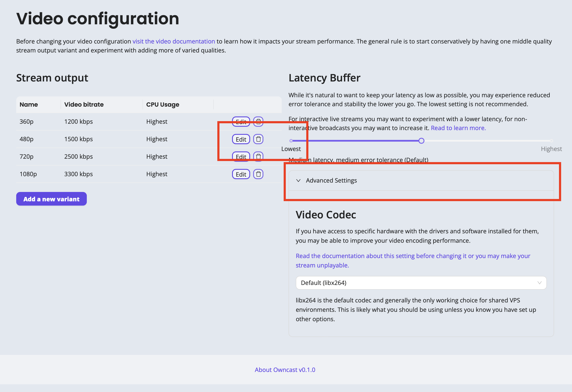This screenshot has width=572, height=392.
Task: Edit the 1080p variant settings
Action: [241, 174]
